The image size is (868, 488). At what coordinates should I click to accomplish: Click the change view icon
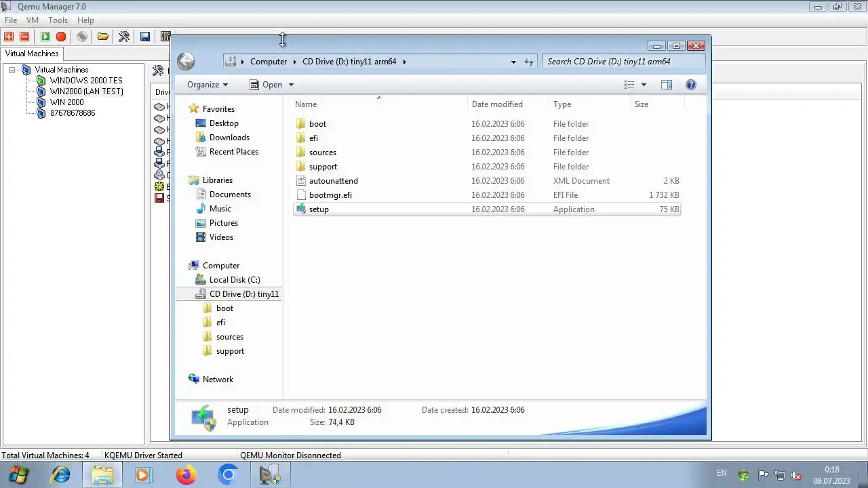coord(629,85)
